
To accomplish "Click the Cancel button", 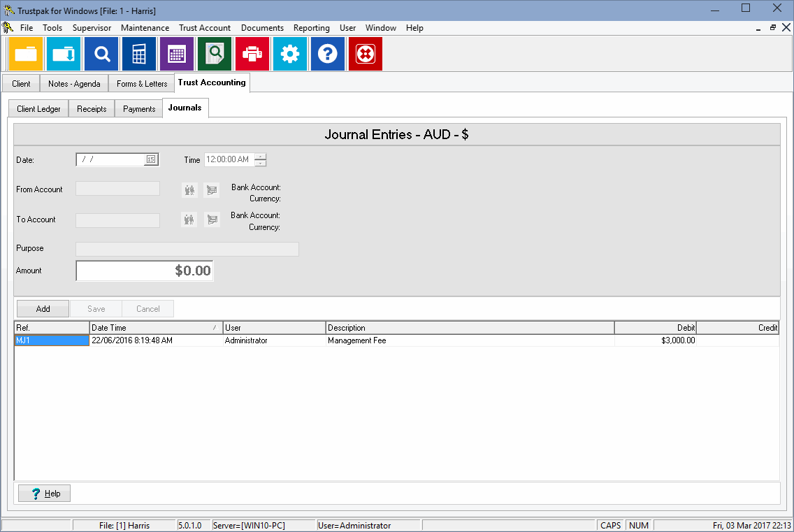I will [148, 309].
